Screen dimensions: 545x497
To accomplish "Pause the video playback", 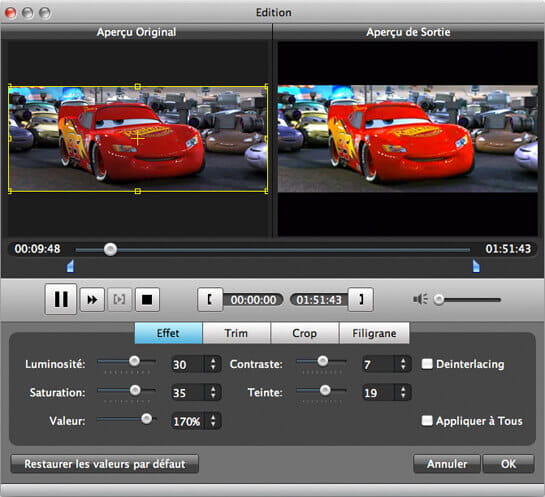I will [x=61, y=299].
